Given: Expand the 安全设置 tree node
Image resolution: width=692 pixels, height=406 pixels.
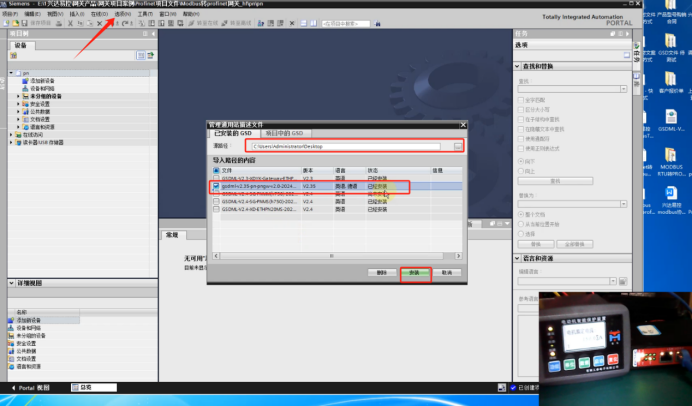Looking at the screenshot, I should pos(18,104).
